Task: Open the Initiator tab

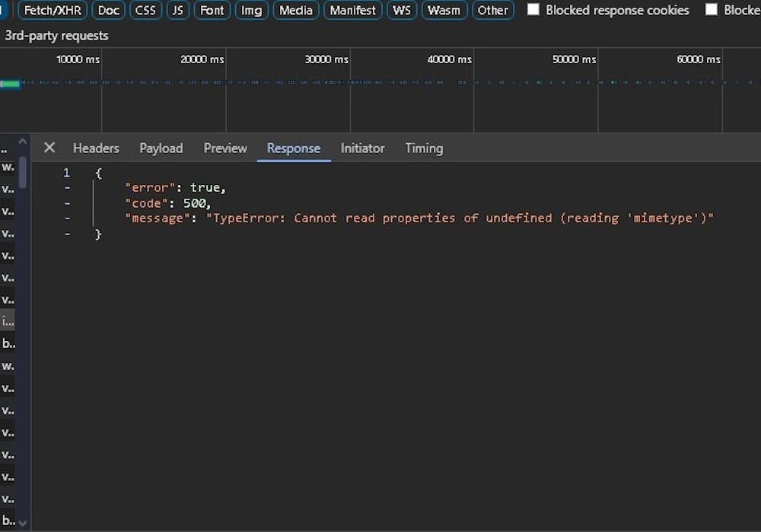Action: (362, 148)
